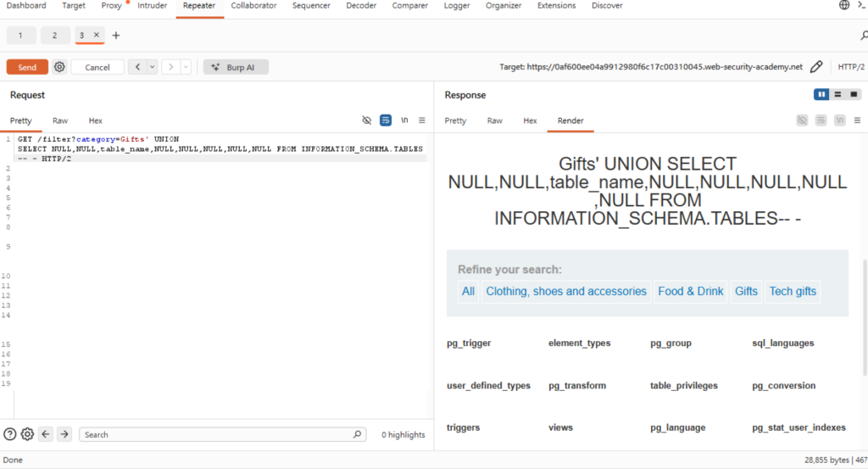Open the request editor hamburger menu
This screenshot has height=469, width=868.
(x=422, y=120)
